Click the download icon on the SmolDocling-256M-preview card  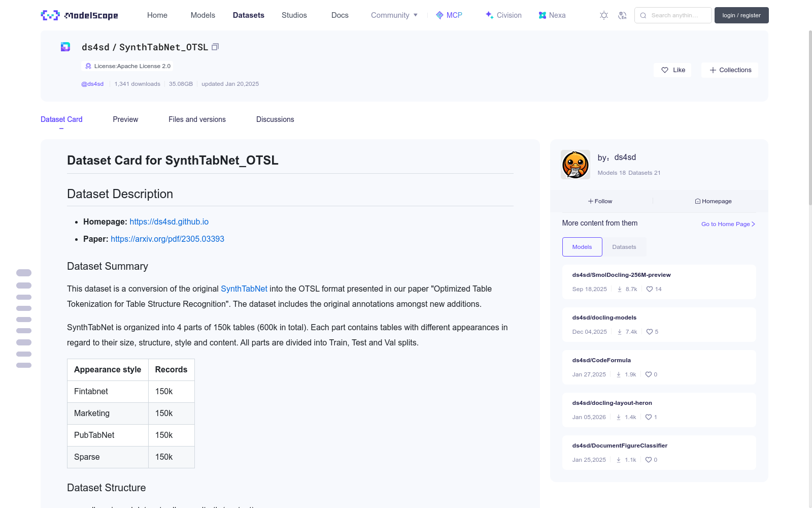[620, 289]
